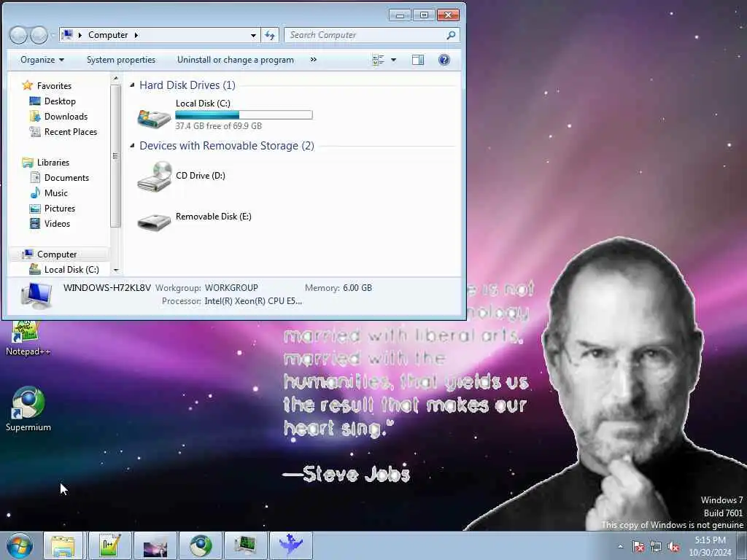Screen dimensions: 747x560
Task: Open the Supermium desktop shortcut
Action: (28, 408)
